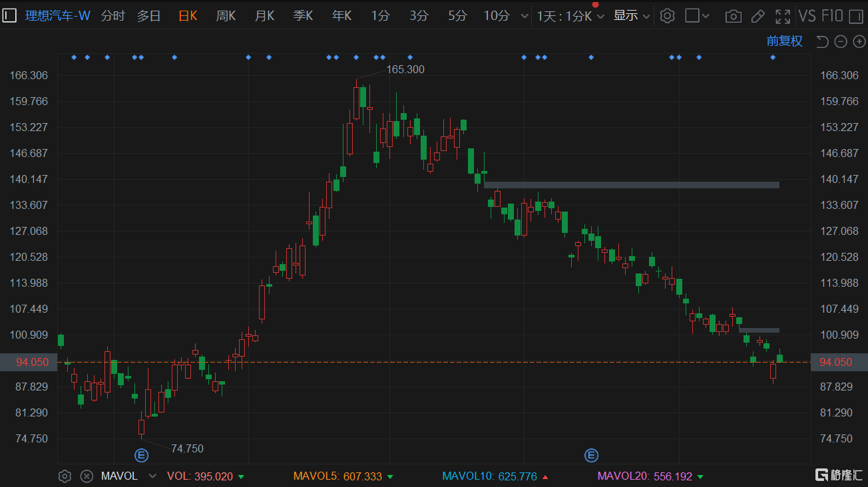The height and width of the screenshot is (487, 868).
Task: Click the 165.300 high price label
Action: (405, 69)
